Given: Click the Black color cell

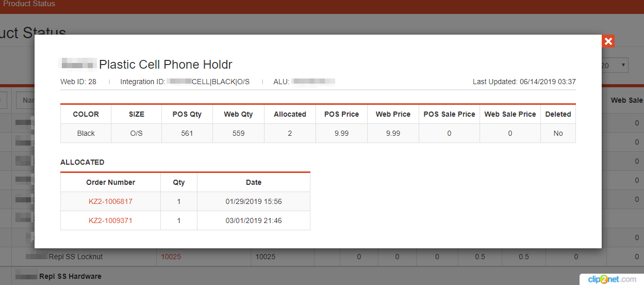Looking at the screenshot, I should (86, 133).
